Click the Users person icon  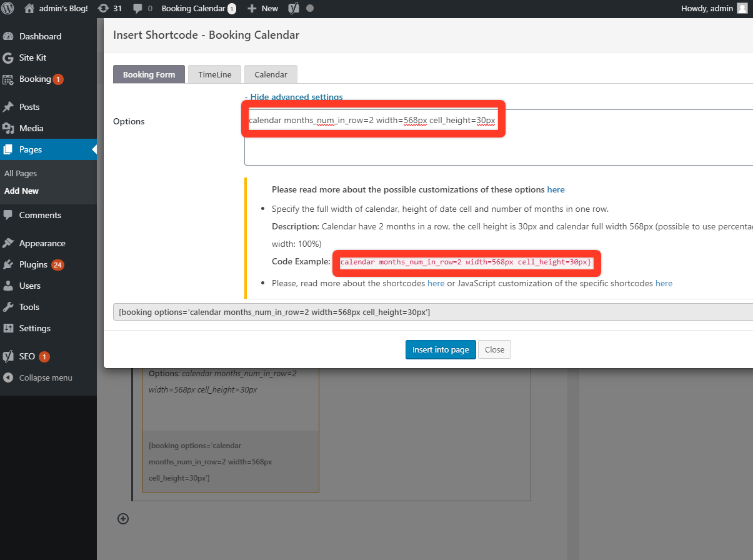tap(8, 286)
